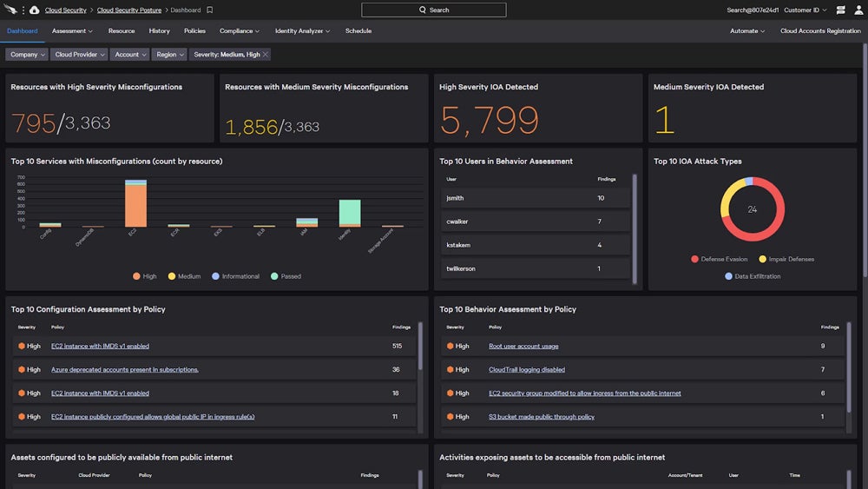Switch to the Policies tab

(194, 30)
